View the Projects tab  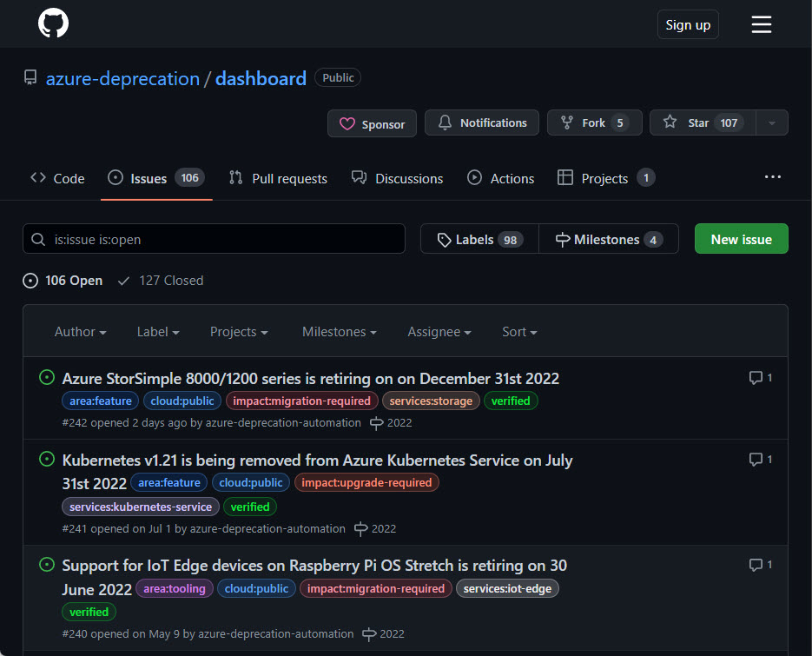tap(606, 178)
